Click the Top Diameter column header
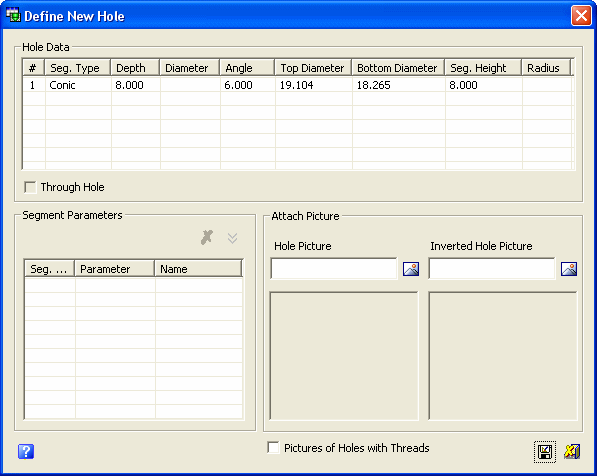 point(313,68)
